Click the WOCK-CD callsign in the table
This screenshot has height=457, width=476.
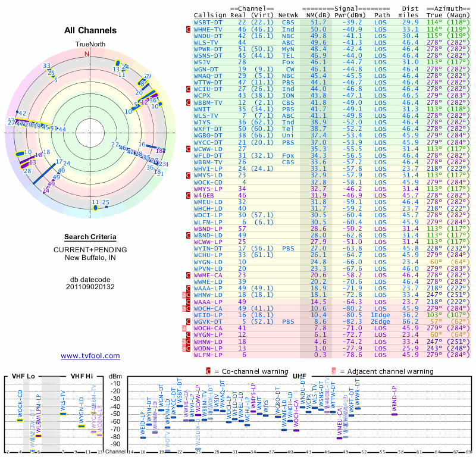click(208, 182)
